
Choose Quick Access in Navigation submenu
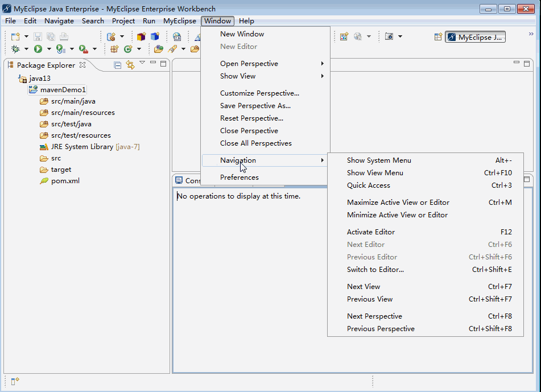pos(426,185)
